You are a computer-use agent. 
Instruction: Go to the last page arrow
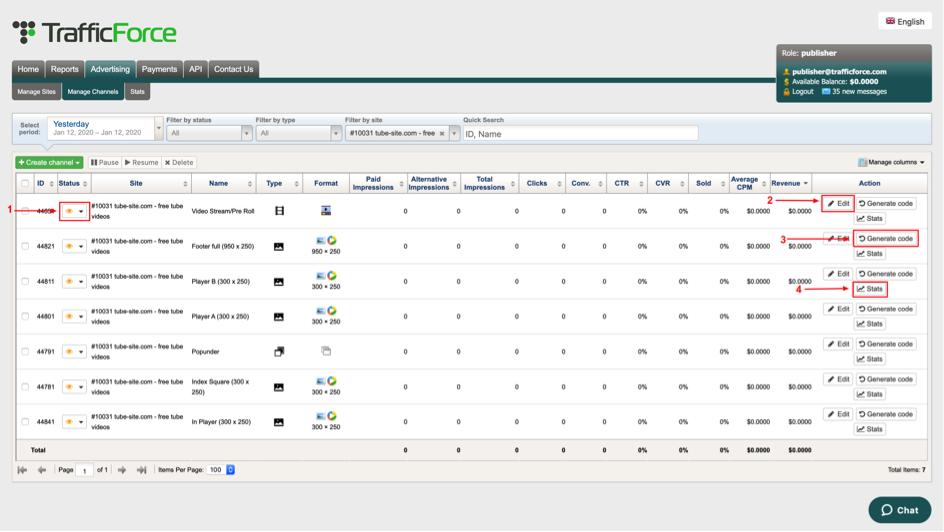[x=141, y=470]
